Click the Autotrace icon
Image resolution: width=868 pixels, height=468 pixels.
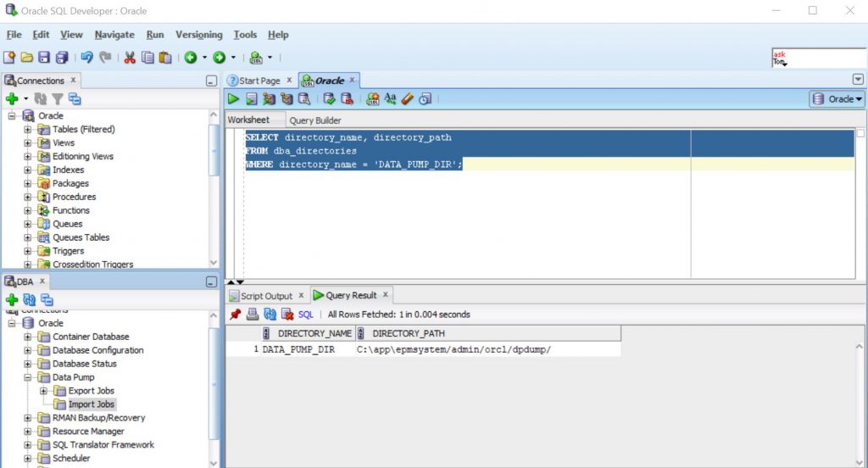click(287, 99)
